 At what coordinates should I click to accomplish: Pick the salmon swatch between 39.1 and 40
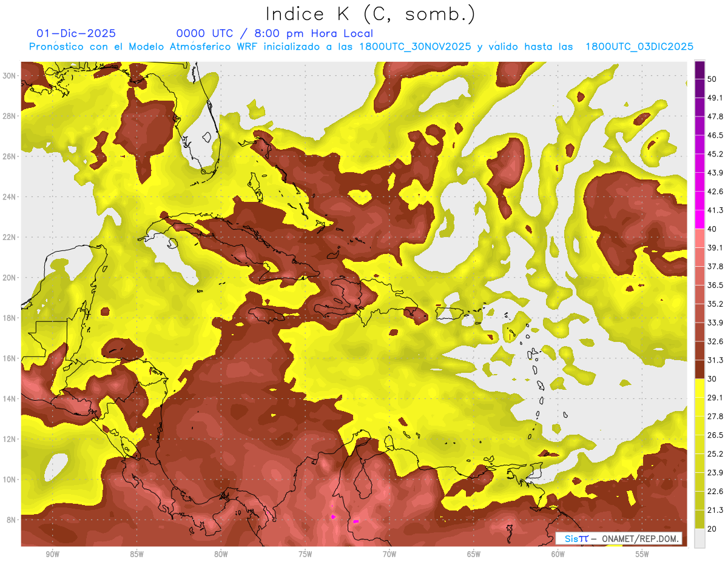(x=699, y=239)
